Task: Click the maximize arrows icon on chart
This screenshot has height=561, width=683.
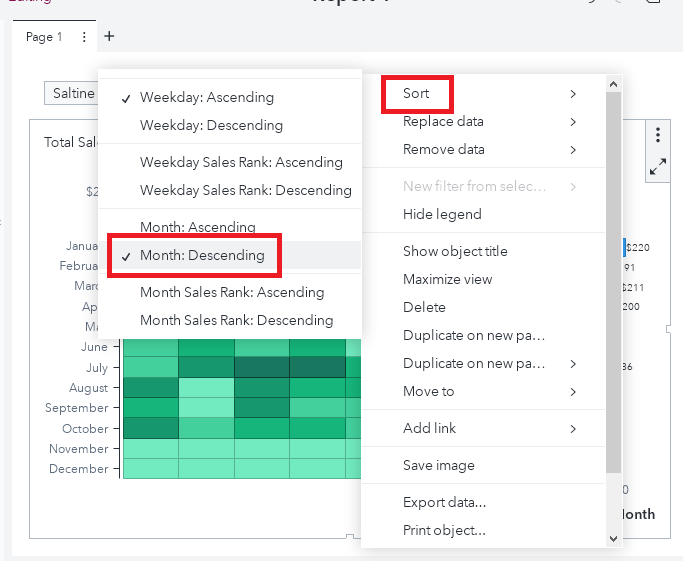Action: (x=658, y=168)
